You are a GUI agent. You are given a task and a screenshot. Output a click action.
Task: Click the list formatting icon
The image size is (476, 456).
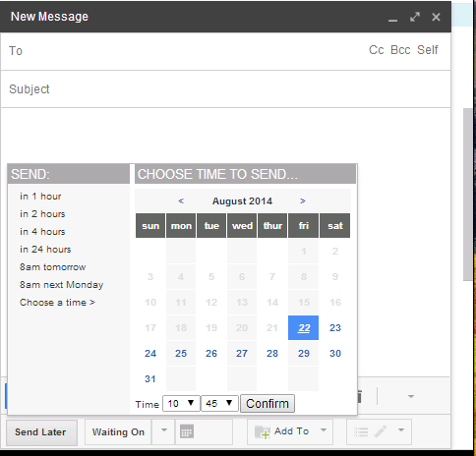point(361,431)
